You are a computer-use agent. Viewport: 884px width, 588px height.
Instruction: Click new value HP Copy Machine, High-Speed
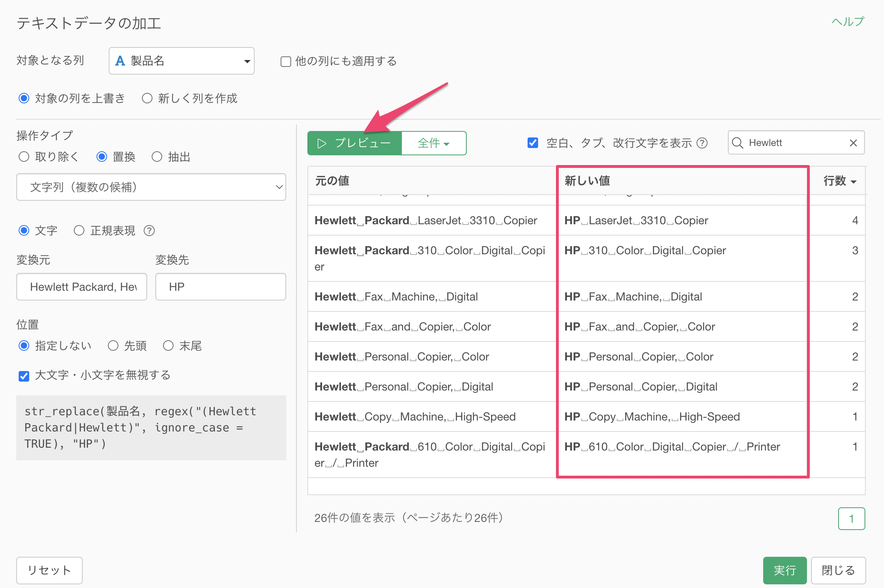[x=652, y=417]
